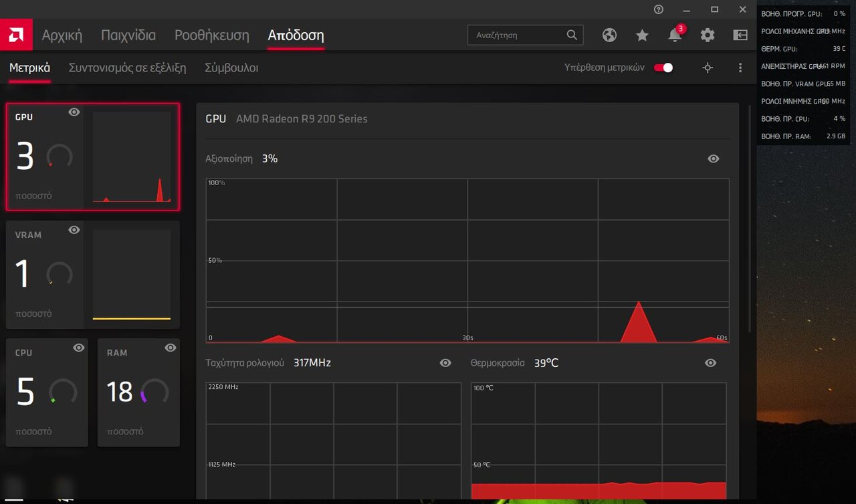Toggle the metrics overlay switch
The width and height of the screenshot is (856, 504).
coord(663,68)
